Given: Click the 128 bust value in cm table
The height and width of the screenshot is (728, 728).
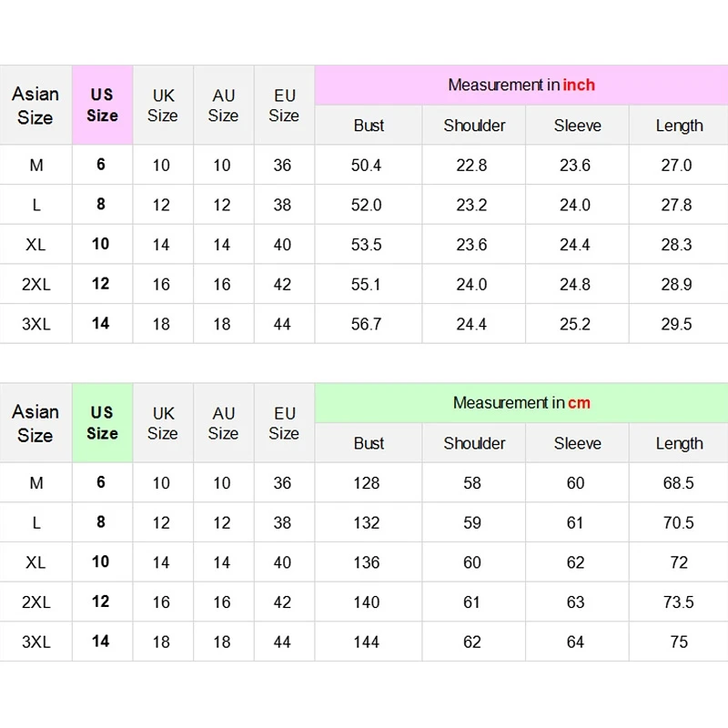Looking at the screenshot, I should click(367, 482).
